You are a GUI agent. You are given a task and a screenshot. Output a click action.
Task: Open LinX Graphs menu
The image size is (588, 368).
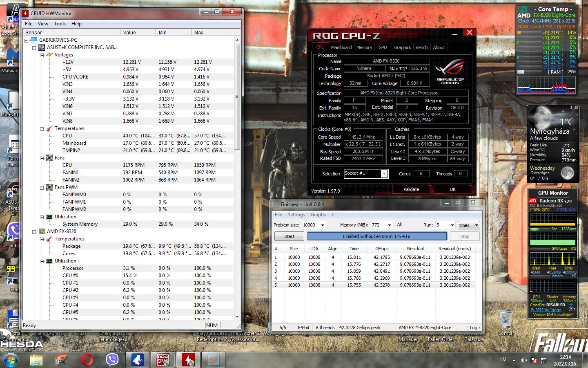pos(318,215)
